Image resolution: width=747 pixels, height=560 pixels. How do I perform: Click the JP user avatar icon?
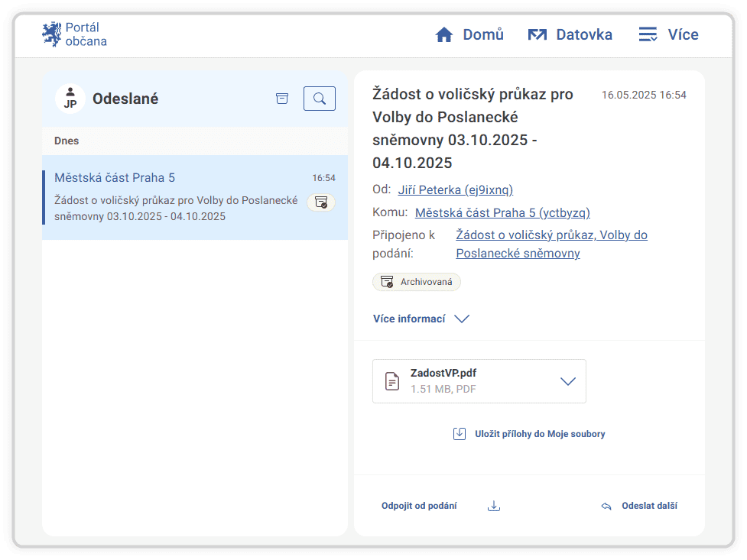[x=70, y=99]
